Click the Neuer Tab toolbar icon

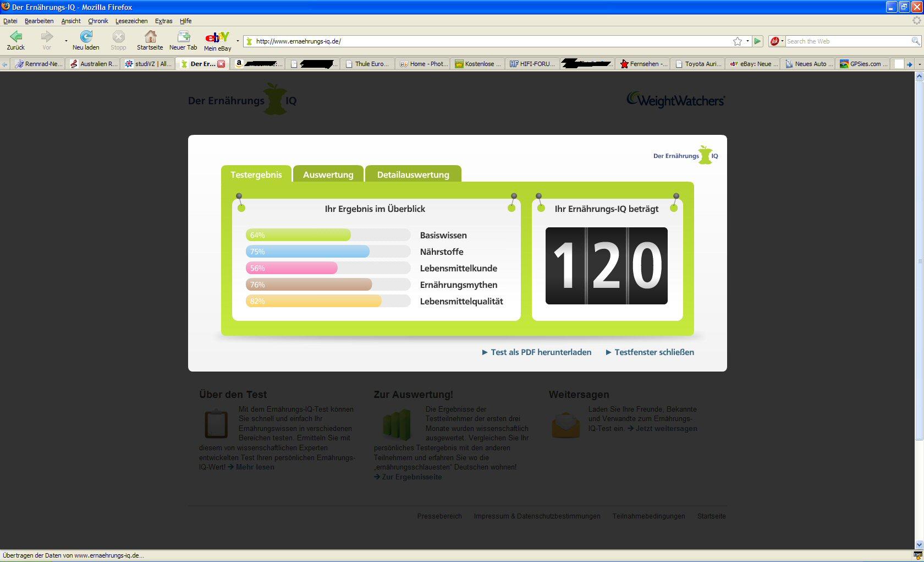point(183,37)
